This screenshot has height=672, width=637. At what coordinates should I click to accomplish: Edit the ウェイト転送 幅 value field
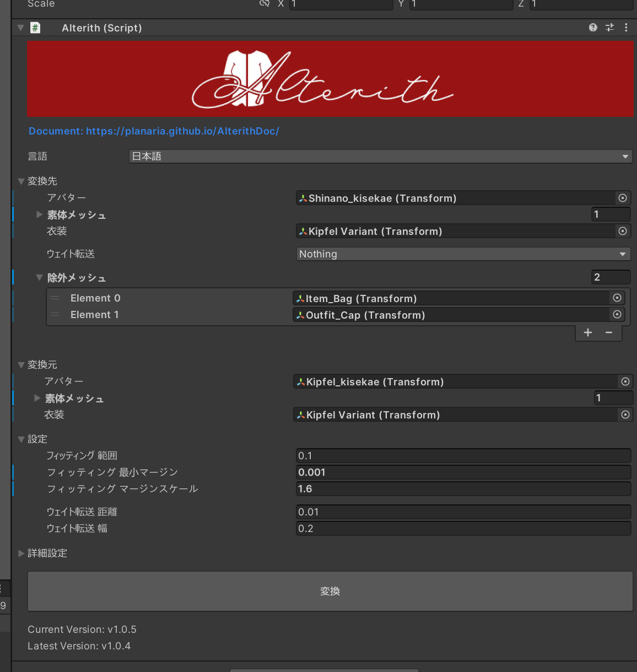click(x=463, y=529)
